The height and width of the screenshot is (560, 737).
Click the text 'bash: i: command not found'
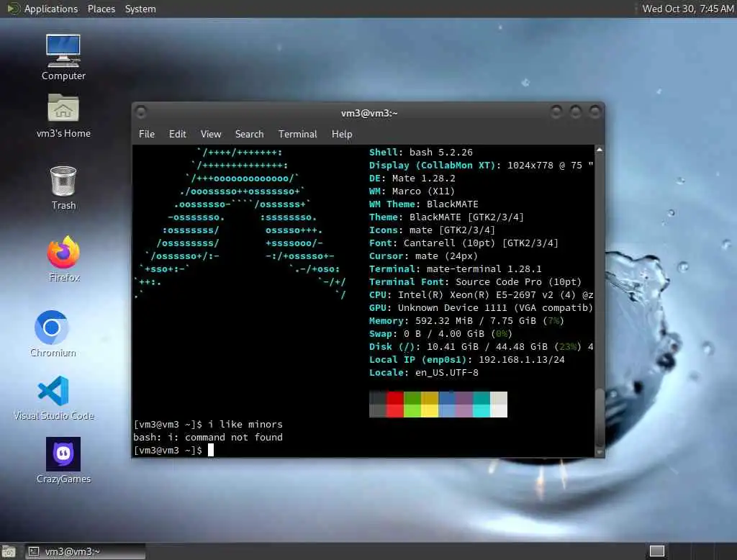pos(208,438)
